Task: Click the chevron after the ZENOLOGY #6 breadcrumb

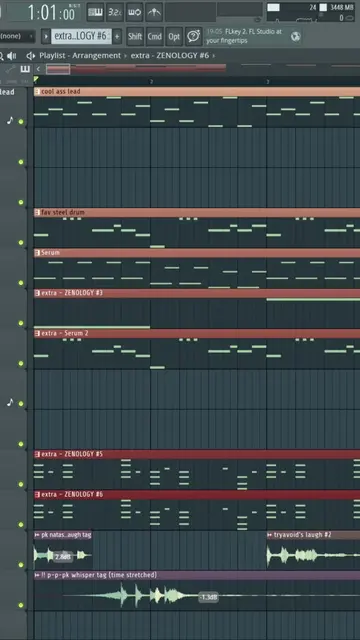Action: [x=213, y=56]
